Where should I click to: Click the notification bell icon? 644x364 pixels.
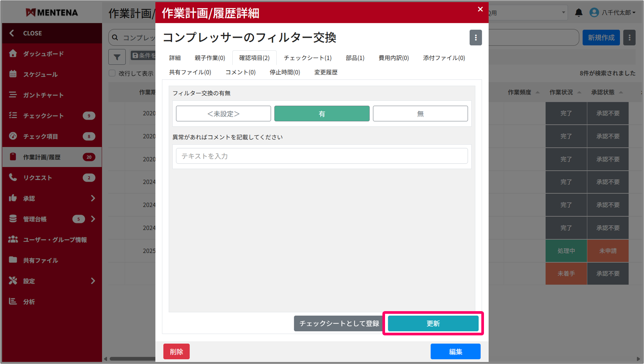point(578,13)
